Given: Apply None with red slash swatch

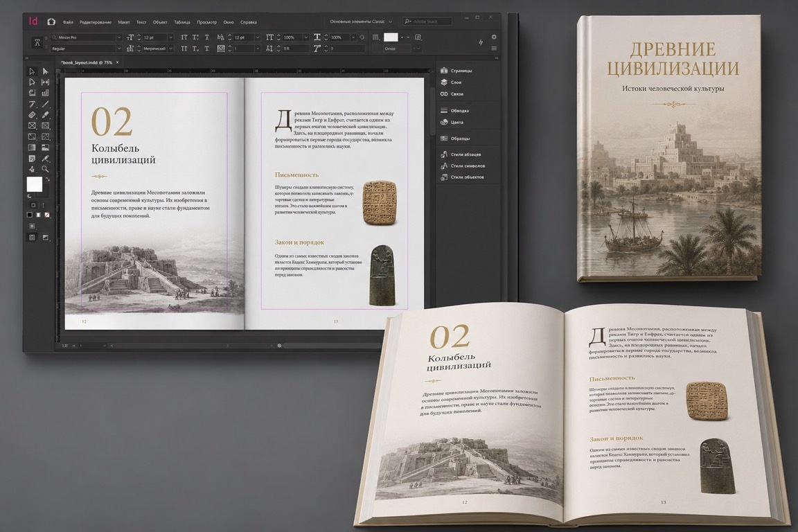Looking at the screenshot, I should point(47,215).
